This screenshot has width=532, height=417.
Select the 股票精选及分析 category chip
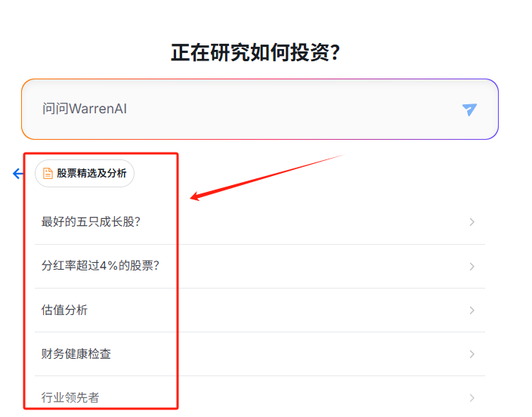[85, 174]
